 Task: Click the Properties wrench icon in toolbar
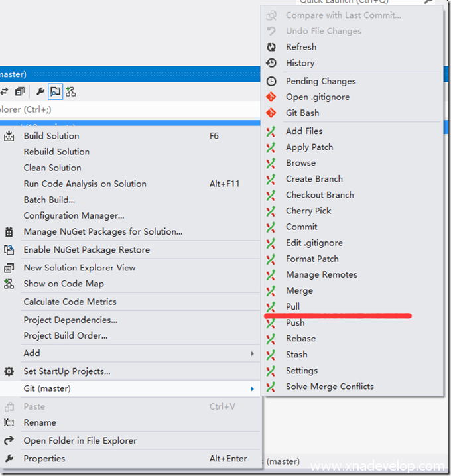[x=40, y=91]
